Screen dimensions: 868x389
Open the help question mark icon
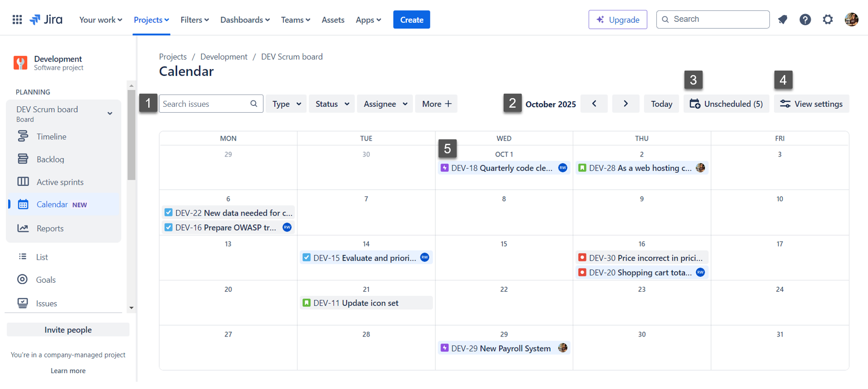click(x=805, y=19)
